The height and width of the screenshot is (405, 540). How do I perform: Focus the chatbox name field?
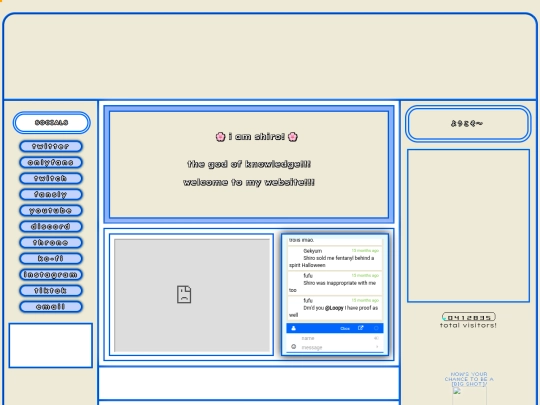pyautogui.click(x=335, y=338)
